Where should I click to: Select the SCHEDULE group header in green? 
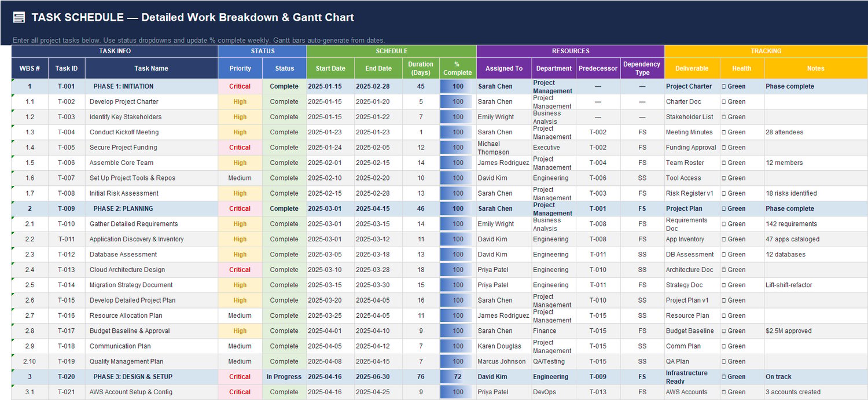[391, 51]
